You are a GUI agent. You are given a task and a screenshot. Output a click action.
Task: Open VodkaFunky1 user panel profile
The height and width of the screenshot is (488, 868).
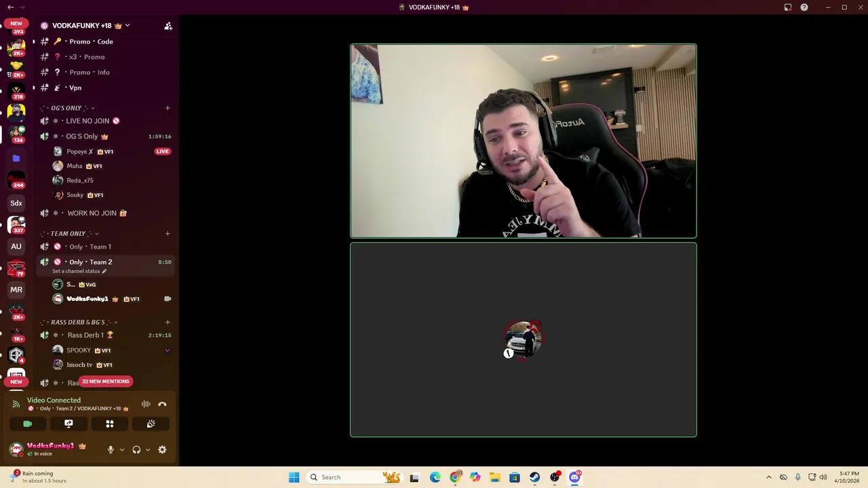click(56, 449)
